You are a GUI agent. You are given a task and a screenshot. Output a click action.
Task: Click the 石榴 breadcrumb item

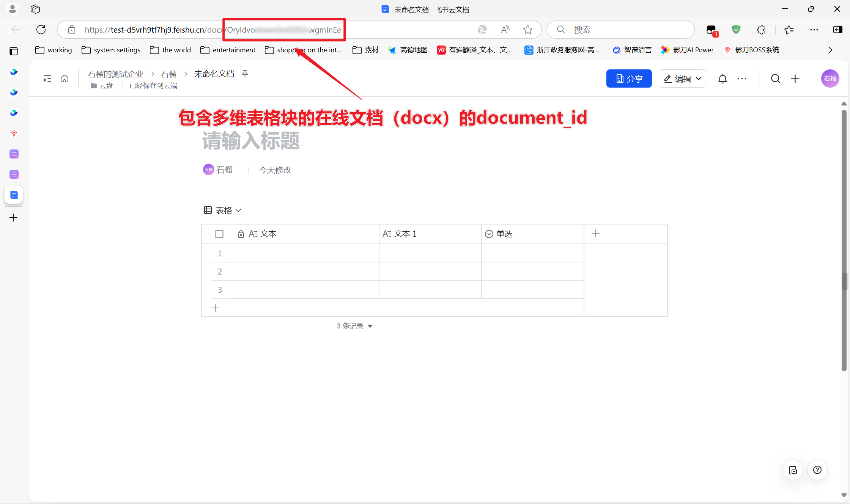[x=168, y=74]
